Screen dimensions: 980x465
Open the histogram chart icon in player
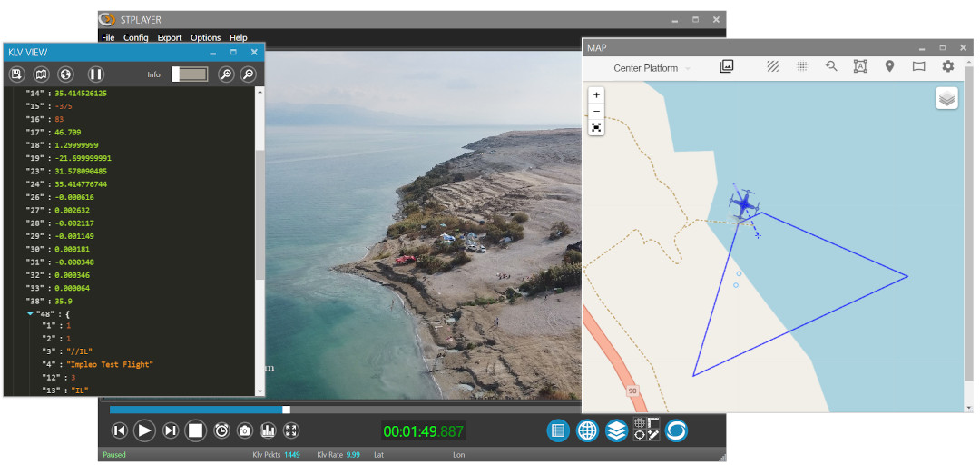[268, 430]
